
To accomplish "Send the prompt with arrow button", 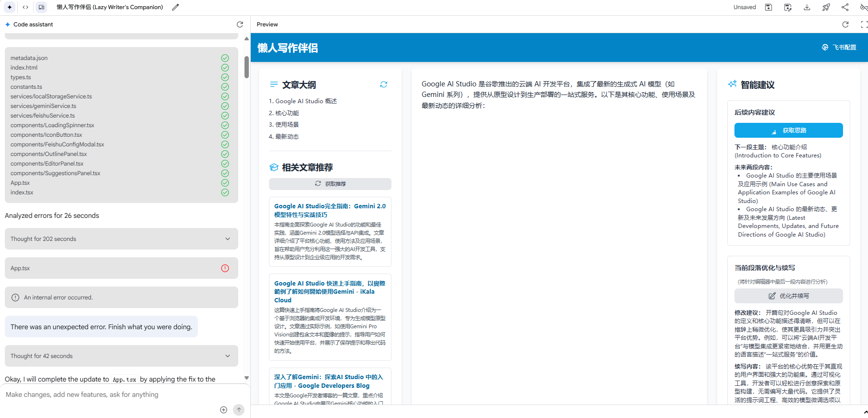I will 239,410.
